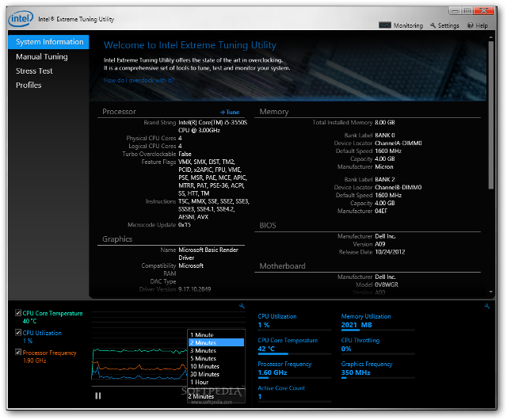Click the driver version 9.17.10.2849
The image size is (507, 420).
(195, 289)
